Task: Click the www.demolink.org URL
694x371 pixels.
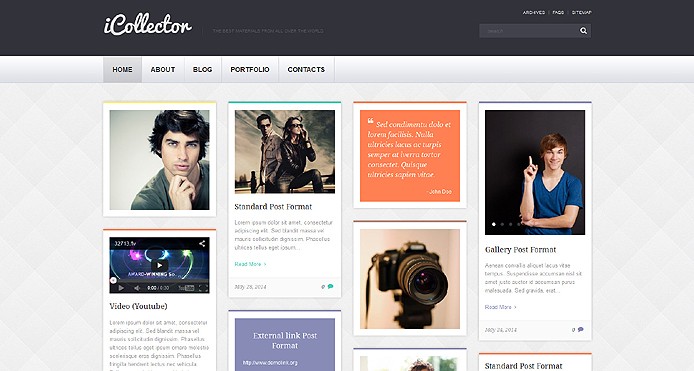Action: pyautogui.click(x=270, y=363)
